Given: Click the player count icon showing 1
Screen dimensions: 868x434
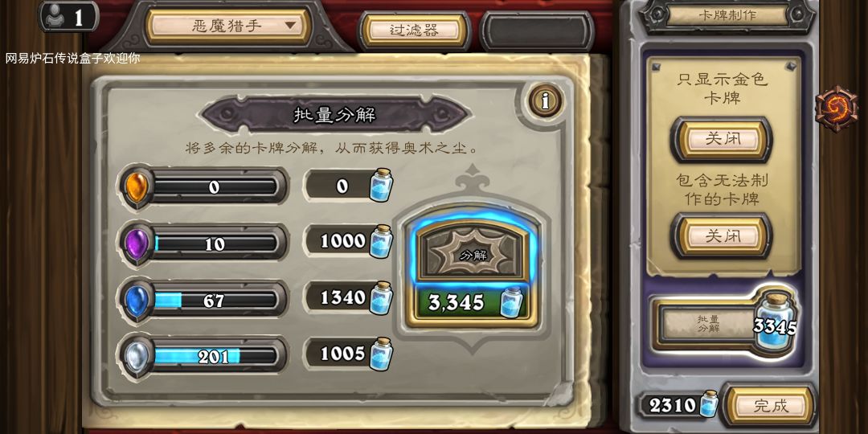Looking at the screenshot, I should pos(68,17).
